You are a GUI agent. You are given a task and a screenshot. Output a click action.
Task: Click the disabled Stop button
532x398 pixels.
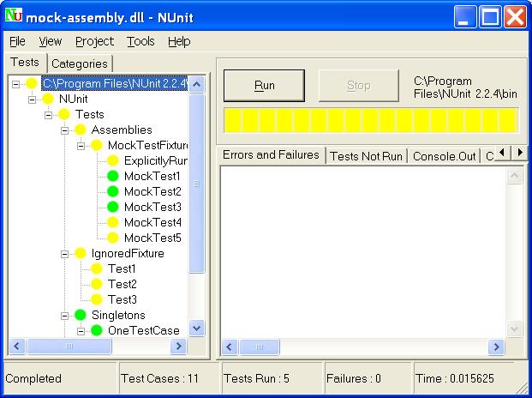coord(359,86)
